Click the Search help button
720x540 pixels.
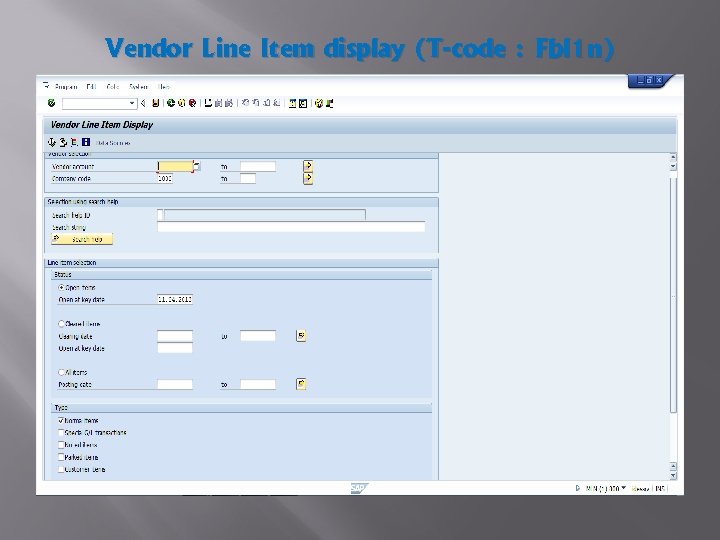point(82,239)
